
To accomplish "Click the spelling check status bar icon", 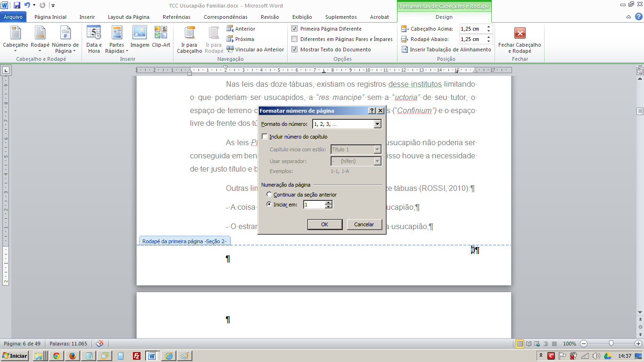I will click(99, 344).
